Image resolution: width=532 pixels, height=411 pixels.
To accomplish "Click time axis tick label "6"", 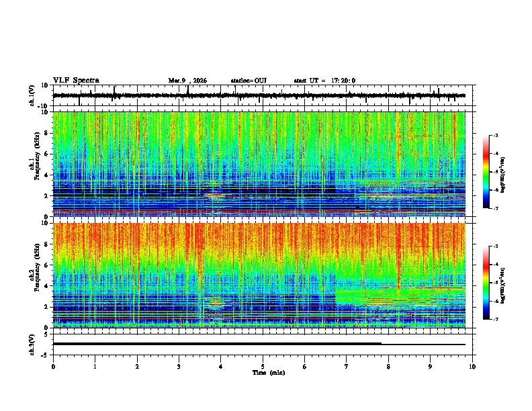I will tap(304, 367).
